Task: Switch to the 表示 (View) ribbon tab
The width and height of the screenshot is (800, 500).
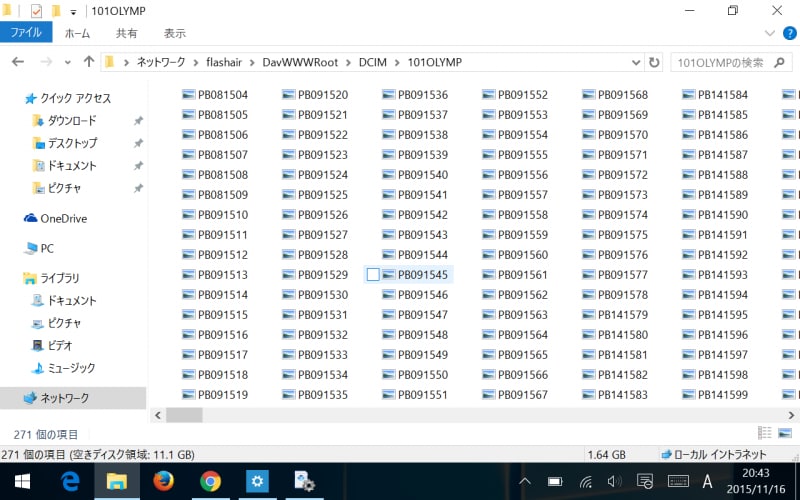Action: (x=174, y=33)
